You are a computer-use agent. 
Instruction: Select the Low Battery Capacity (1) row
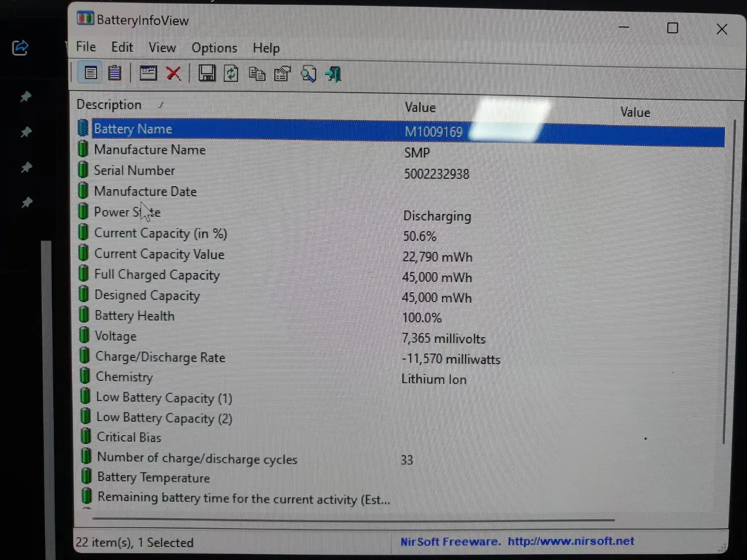401,398
